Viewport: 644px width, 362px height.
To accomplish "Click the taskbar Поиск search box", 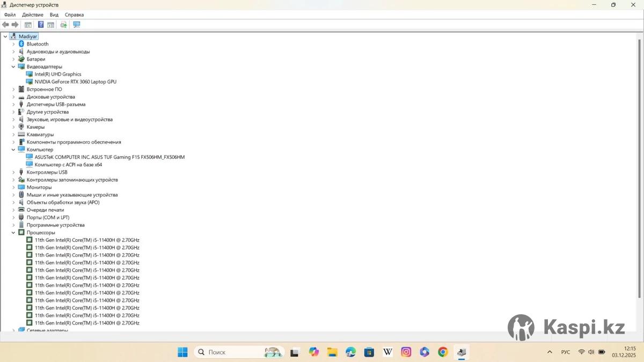I will (x=231, y=352).
